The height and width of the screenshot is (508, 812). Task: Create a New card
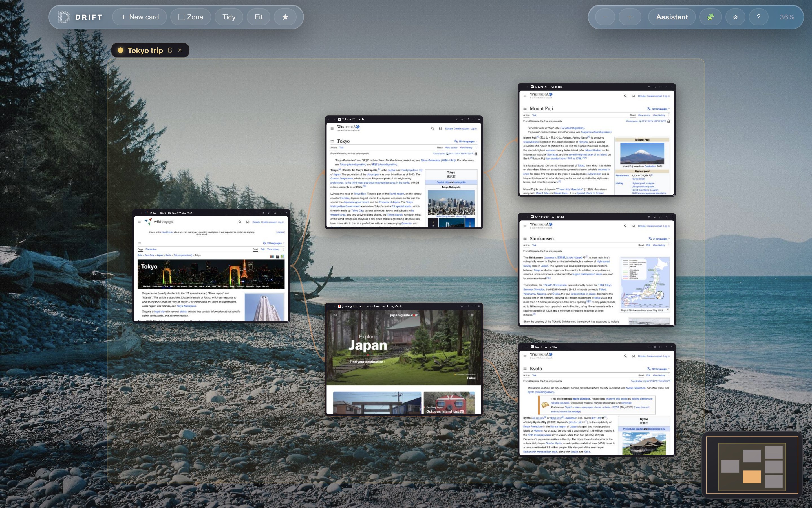click(140, 17)
